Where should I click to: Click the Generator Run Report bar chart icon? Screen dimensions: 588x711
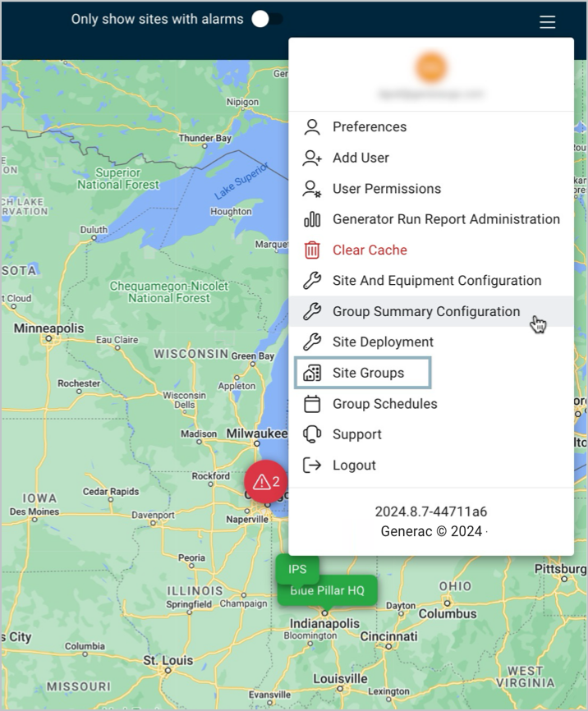312,219
